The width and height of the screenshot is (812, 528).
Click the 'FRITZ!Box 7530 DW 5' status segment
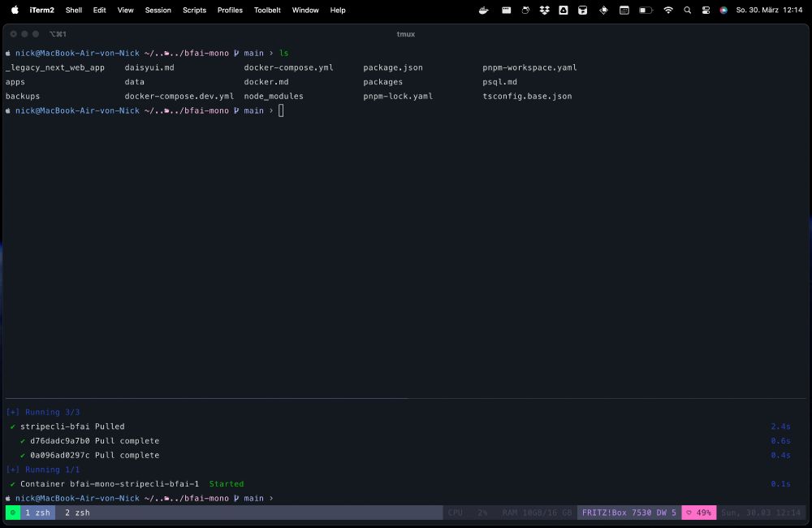(x=629, y=513)
